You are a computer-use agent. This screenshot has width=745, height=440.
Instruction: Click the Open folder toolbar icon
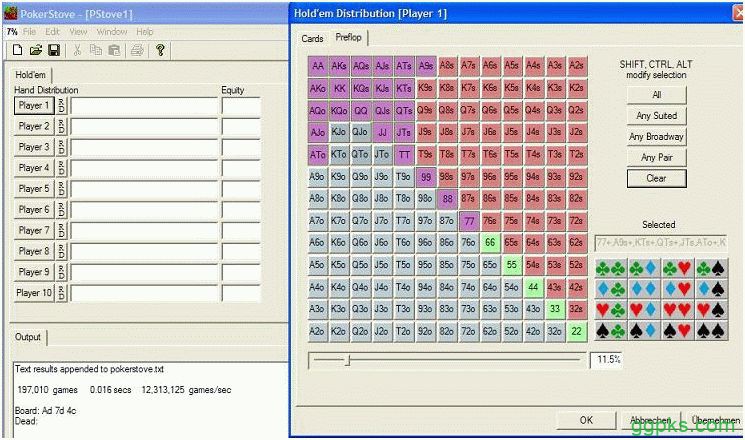coord(36,50)
